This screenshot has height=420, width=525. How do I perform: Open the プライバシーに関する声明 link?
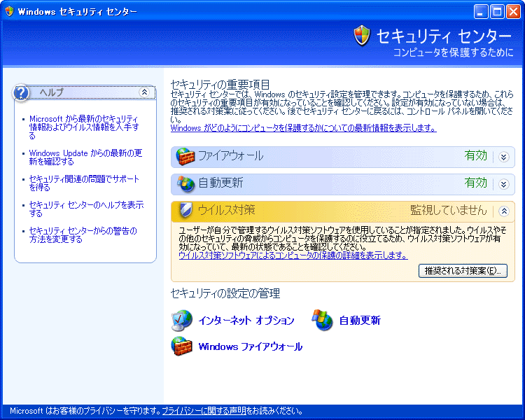(x=204, y=411)
